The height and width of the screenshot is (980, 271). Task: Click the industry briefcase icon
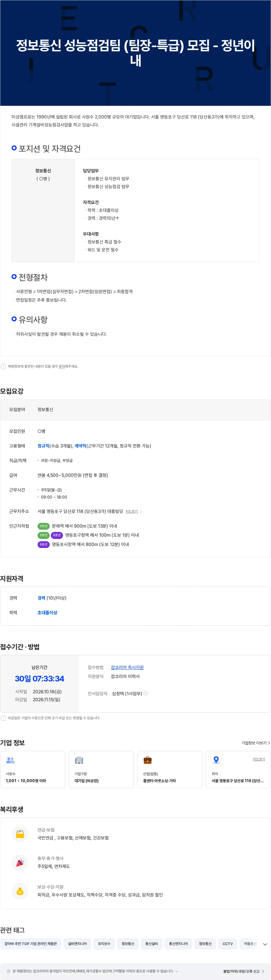point(147,760)
